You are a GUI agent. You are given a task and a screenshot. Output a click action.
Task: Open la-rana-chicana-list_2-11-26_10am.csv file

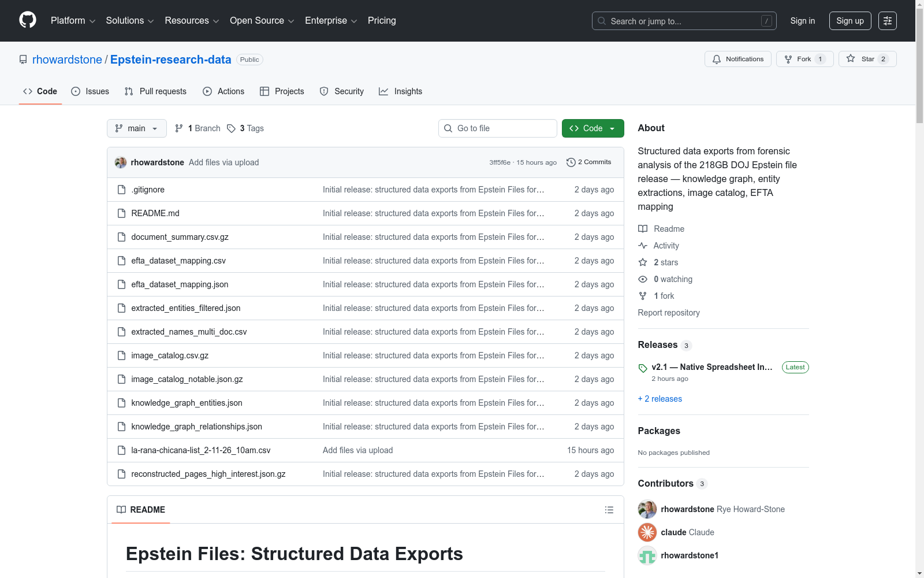pos(201,450)
